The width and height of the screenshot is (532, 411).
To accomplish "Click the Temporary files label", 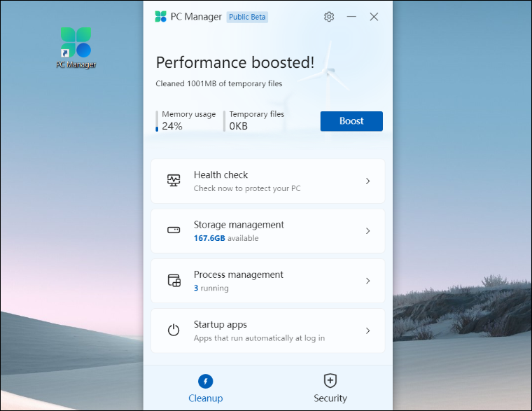I will coord(257,114).
